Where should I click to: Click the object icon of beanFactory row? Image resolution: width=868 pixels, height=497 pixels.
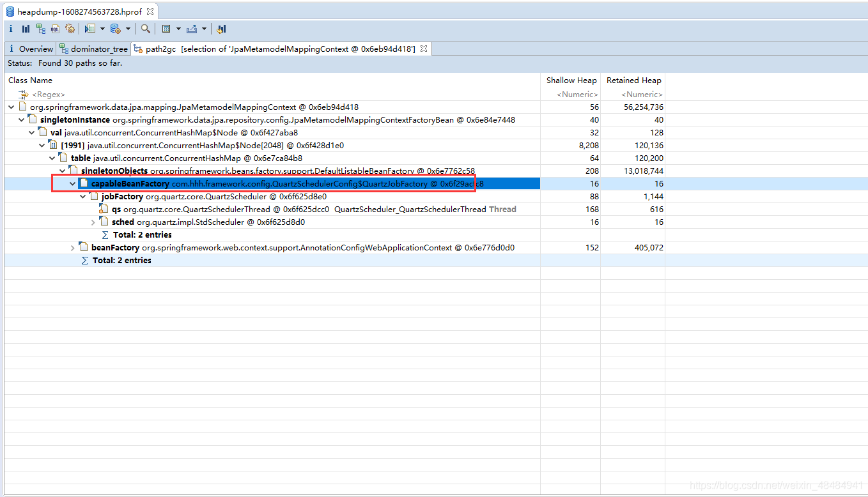pos(84,247)
